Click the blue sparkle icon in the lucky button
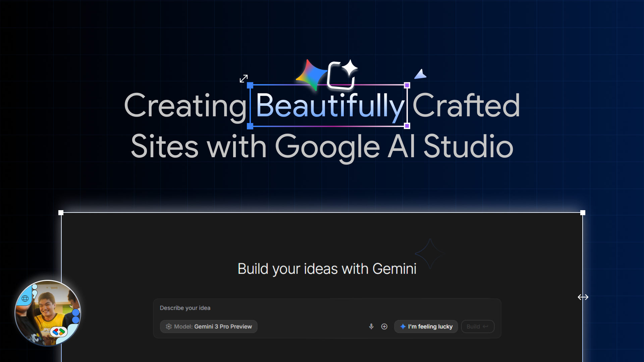 tap(402, 326)
